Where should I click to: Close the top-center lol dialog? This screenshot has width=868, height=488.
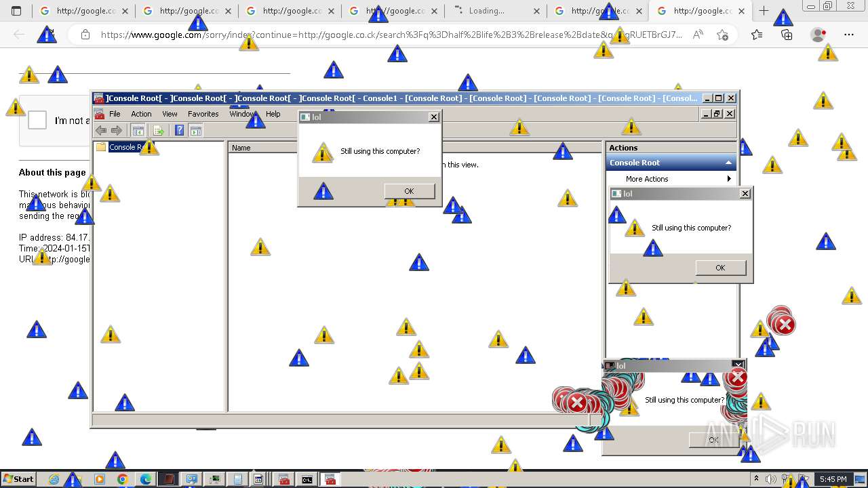434,117
